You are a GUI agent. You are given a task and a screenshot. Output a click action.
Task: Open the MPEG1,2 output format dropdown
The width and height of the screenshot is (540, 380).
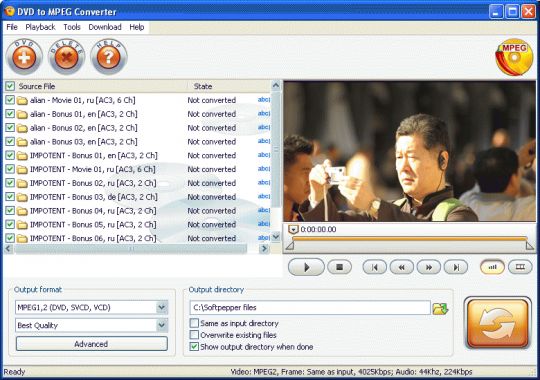[162, 307]
